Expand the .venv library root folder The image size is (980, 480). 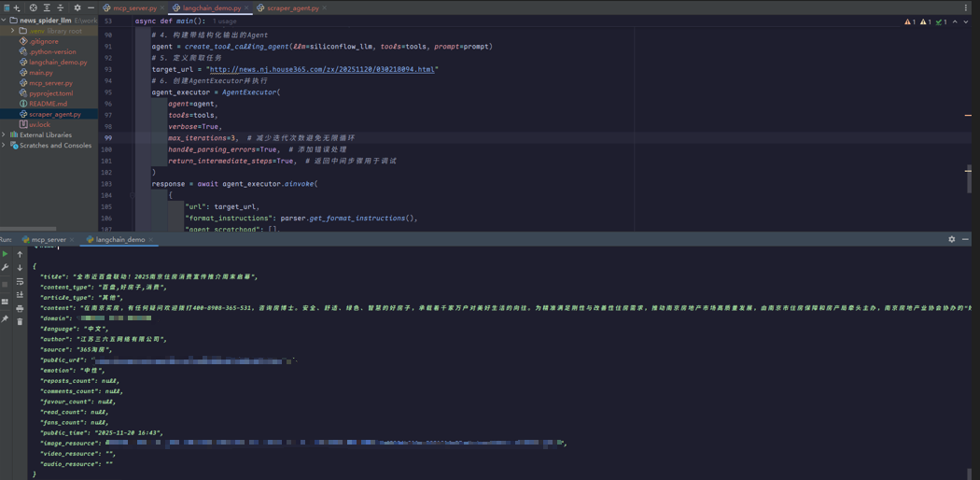pos(12,31)
